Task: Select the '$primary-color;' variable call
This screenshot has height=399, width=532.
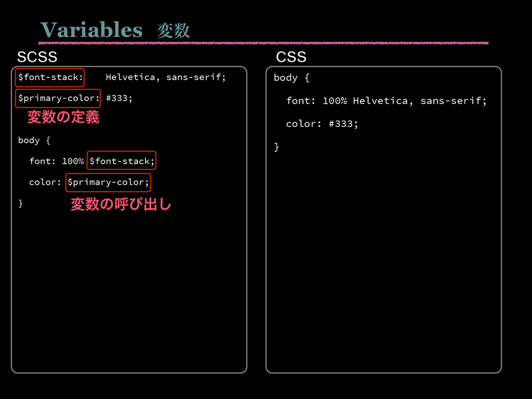Action: click(108, 182)
